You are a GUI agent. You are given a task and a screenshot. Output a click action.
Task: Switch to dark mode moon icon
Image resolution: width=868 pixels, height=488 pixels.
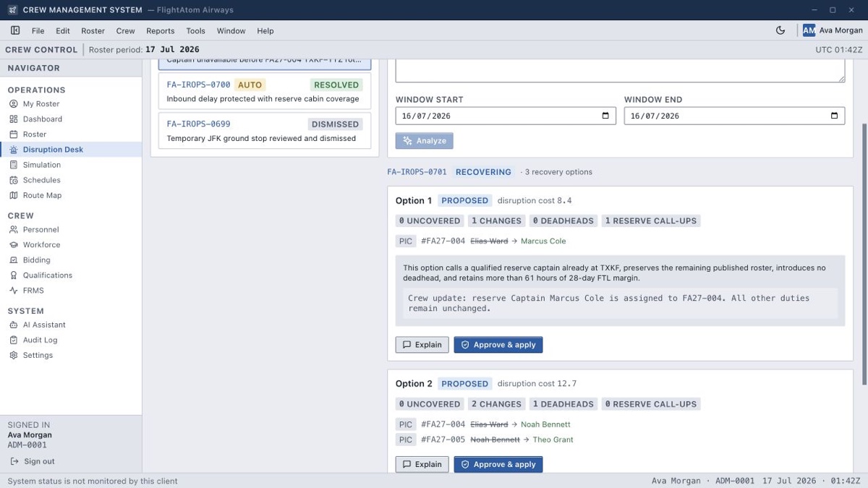[x=780, y=30]
